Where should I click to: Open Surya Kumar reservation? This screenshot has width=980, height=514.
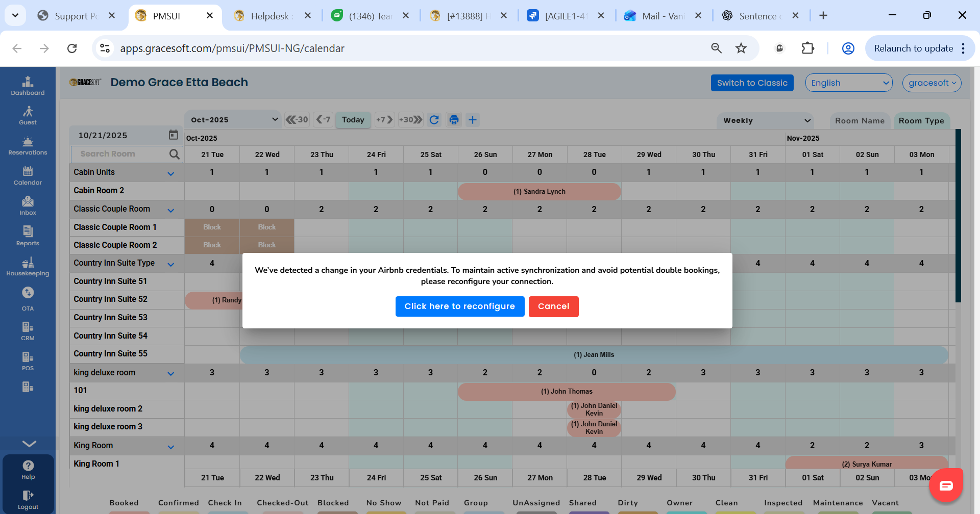coord(867,464)
